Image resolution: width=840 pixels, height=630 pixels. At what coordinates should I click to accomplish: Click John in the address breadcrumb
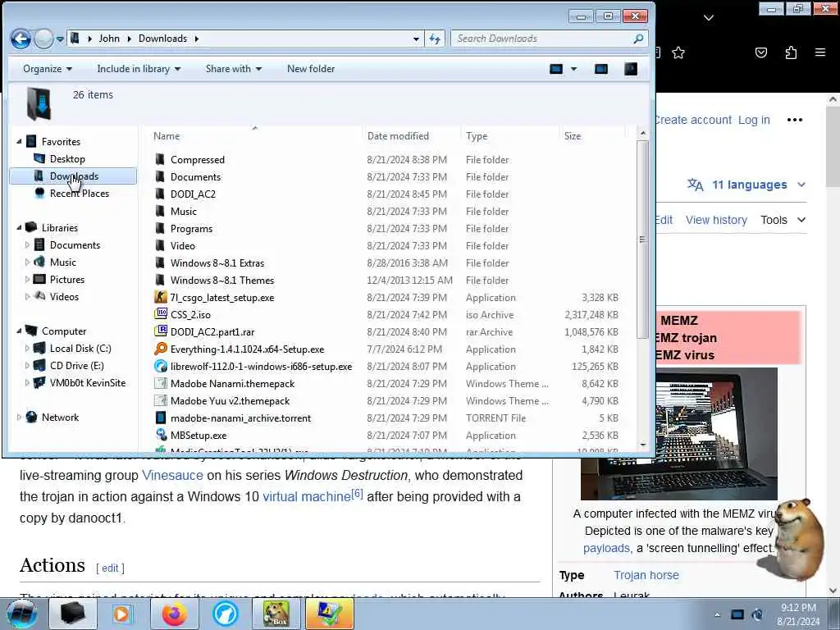coord(109,39)
